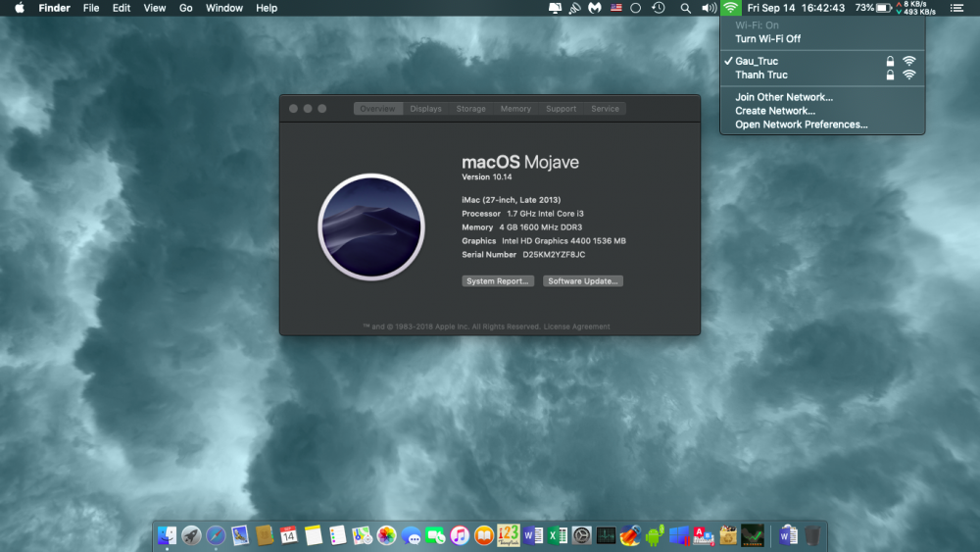Open orange Books icon in Dock
This screenshot has height=552, width=980.
(484, 535)
